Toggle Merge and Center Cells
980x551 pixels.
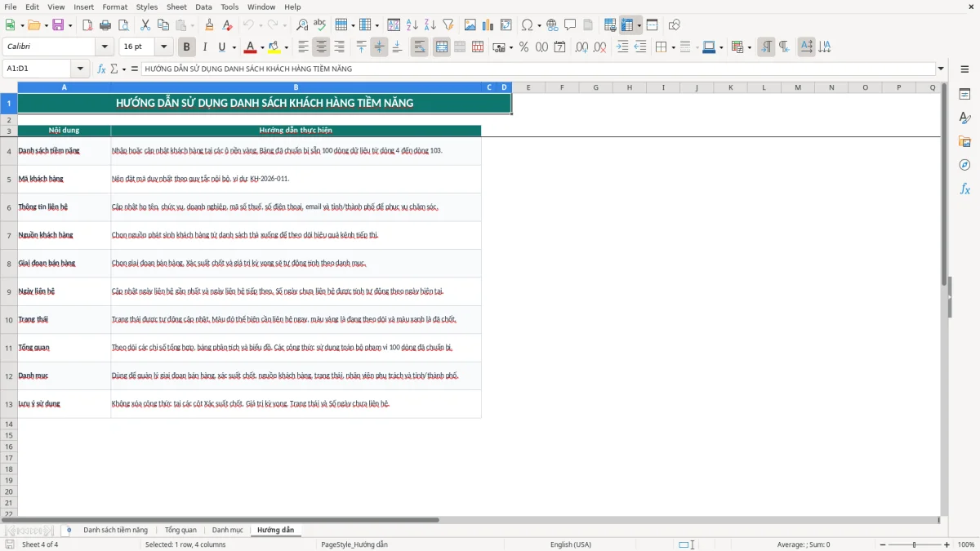pyautogui.click(x=442, y=47)
